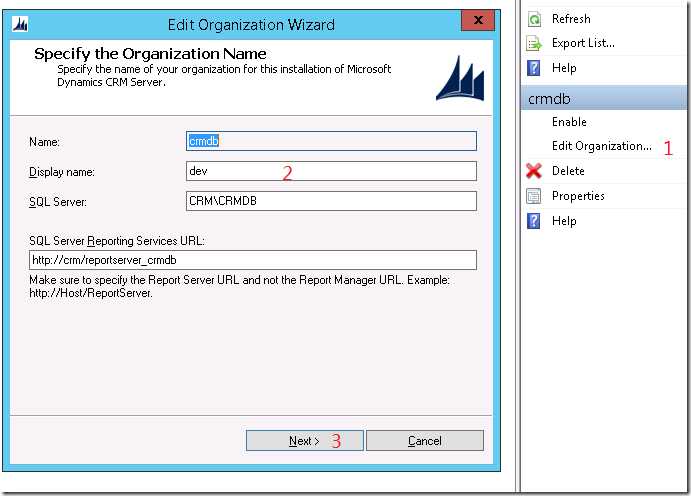Click Next to continue the wizard

click(305, 440)
